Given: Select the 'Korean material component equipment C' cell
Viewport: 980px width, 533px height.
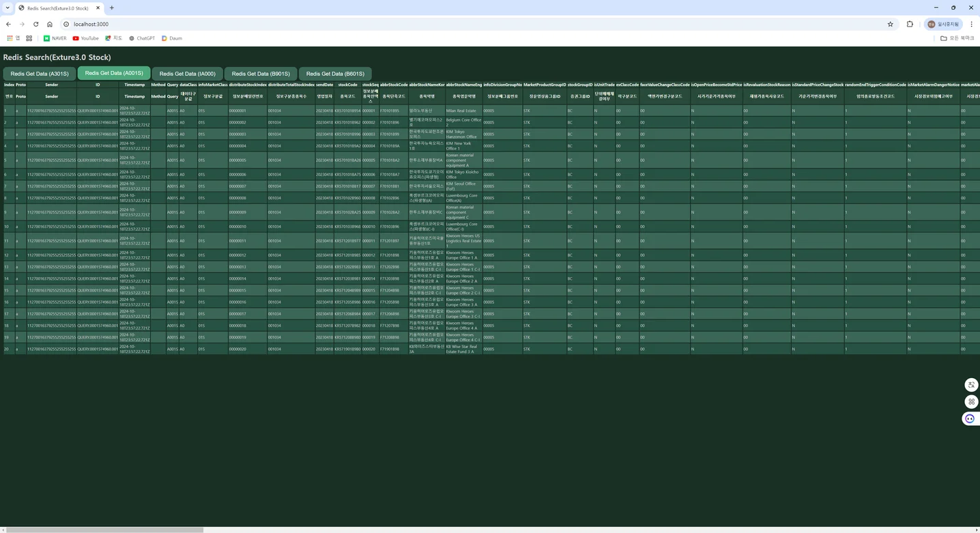Looking at the screenshot, I should click(x=464, y=212).
